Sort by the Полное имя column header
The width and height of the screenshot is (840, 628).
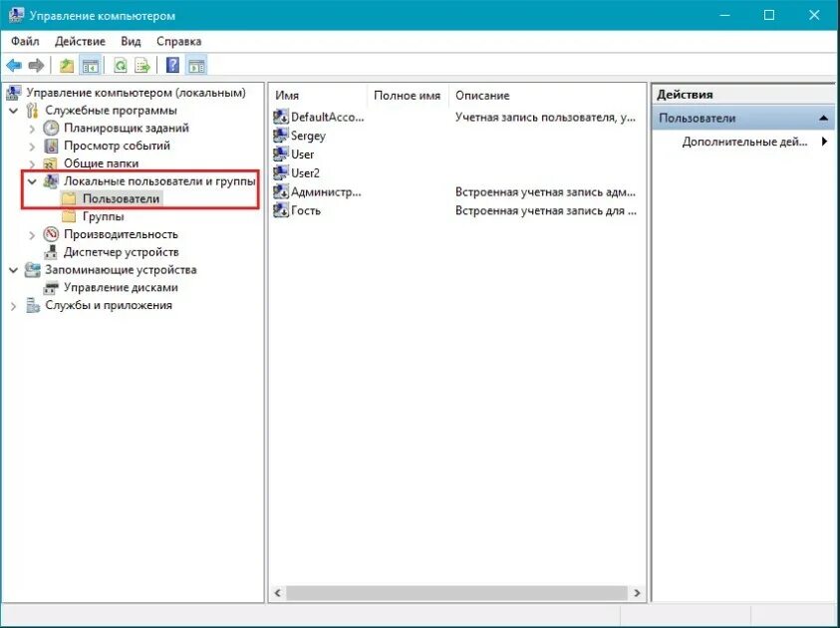click(x=409, y=95)
